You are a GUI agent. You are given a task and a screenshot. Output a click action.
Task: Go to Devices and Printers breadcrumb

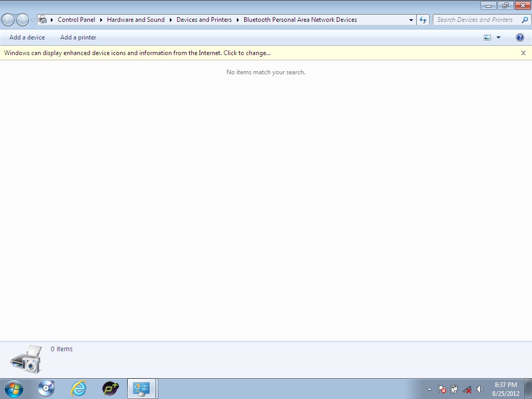pyautogui.click(x=204, y=20)
